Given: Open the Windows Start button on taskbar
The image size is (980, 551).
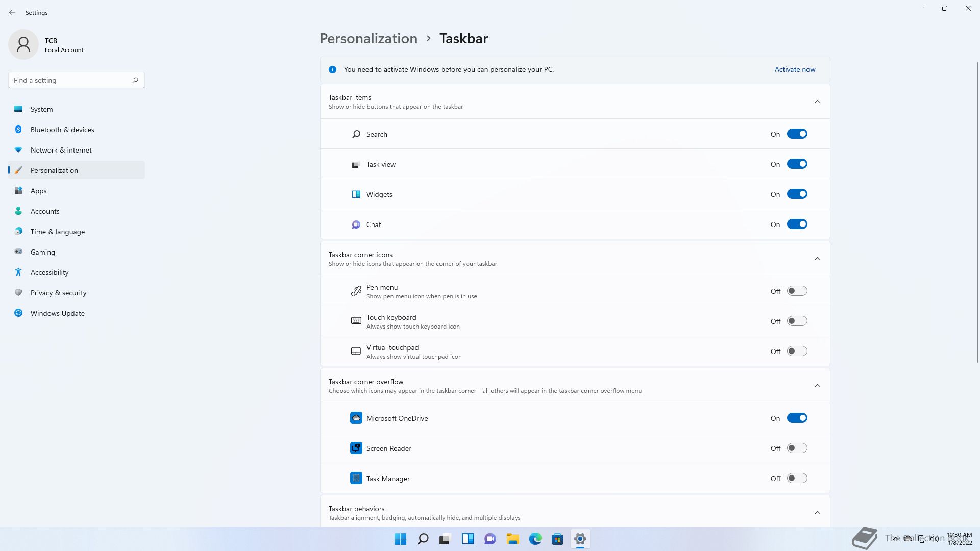Looking at the screenshot, I should 401,539.
